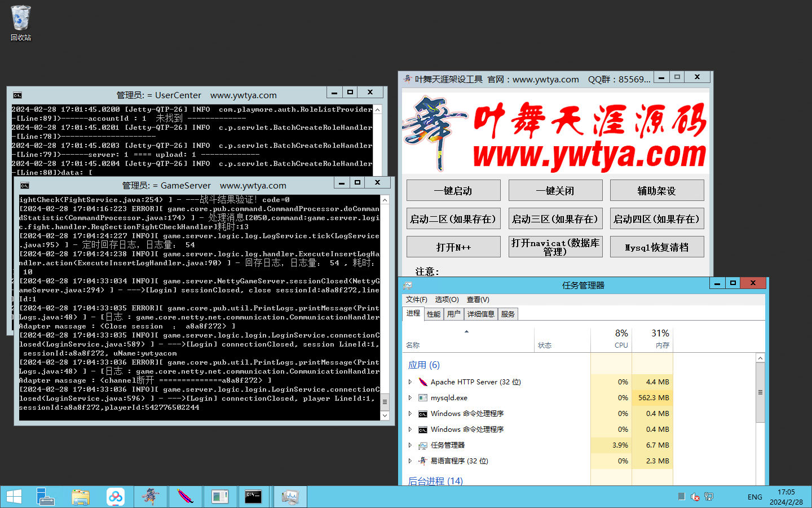Click the Apache HTTP Server process icon
Image resolution: width=812 pixels, height=508 pixels.
(x=423, y=382)
